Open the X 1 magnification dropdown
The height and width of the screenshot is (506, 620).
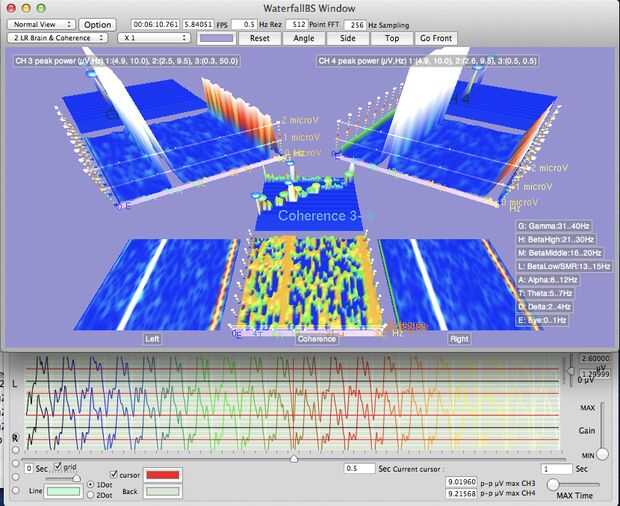click(154, 38)
